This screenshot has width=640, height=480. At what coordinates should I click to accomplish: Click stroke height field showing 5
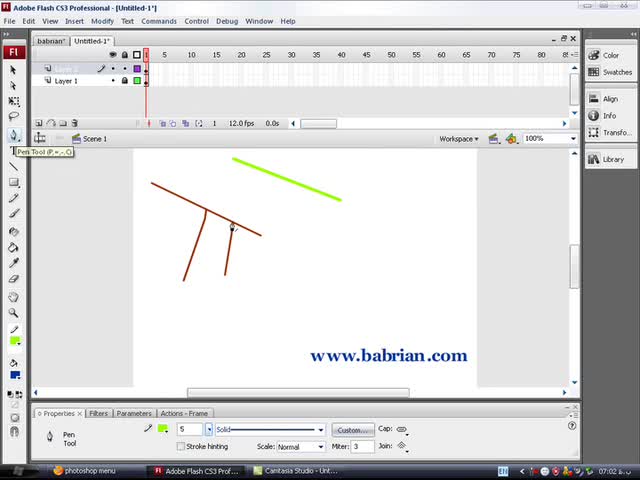pos(190,429)
